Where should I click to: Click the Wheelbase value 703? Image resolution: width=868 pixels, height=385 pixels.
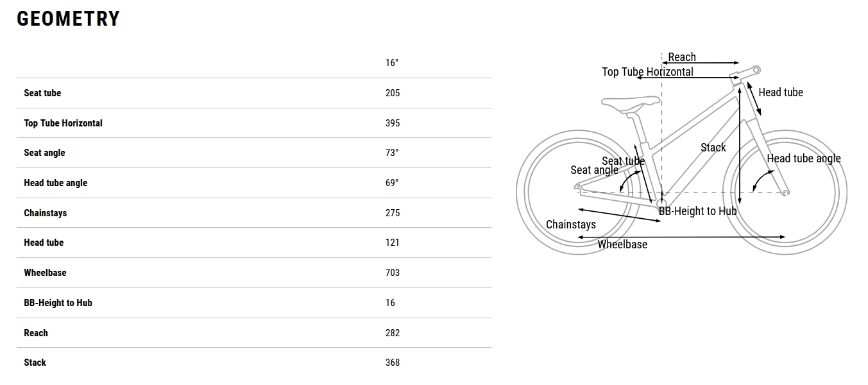pos(393,273)
